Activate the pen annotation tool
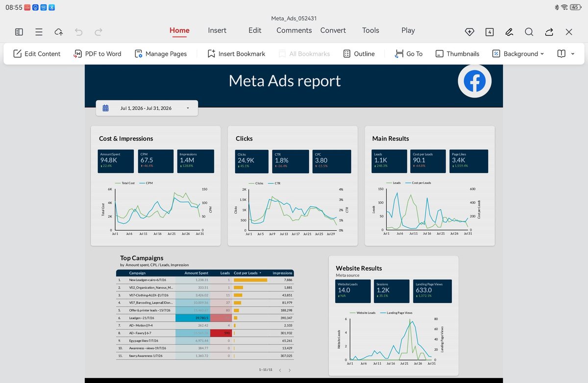Screen dimensions: 588x383 pyautogui.click(x=509, y=32)
